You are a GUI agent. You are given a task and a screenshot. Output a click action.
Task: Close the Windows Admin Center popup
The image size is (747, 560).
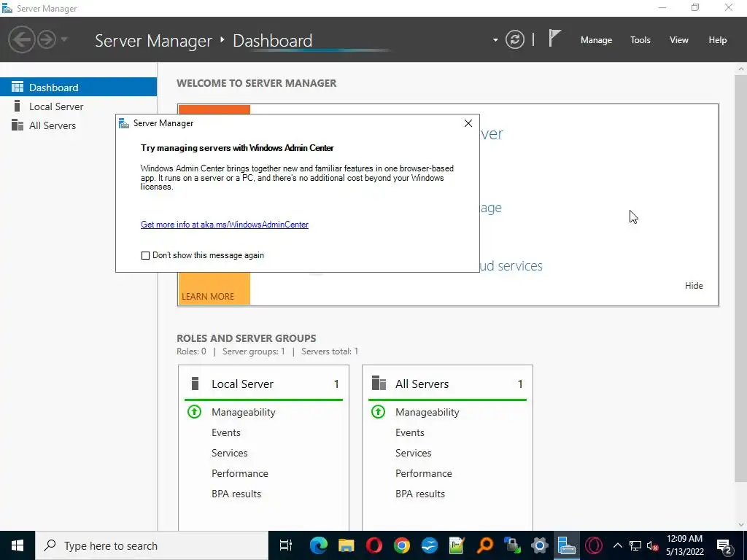(x=468, y=123)
